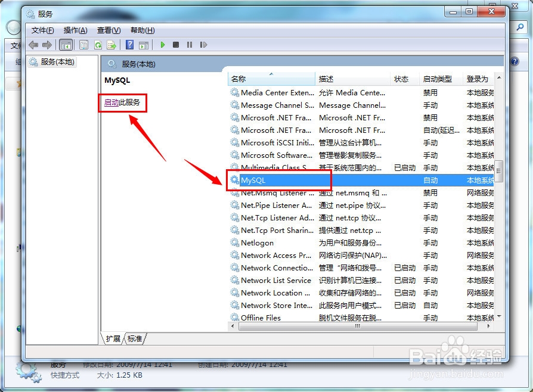Click the gear icon beside Microsoft Software...
This screenshot has width=533, height=392.
[234, 155]
